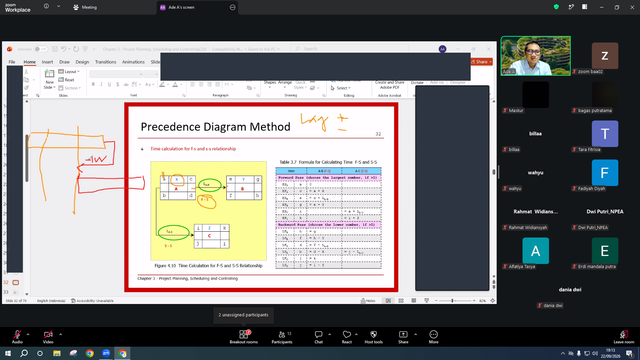Switch to Reading View icon
The image size is (640, 360).
point(413,301)
